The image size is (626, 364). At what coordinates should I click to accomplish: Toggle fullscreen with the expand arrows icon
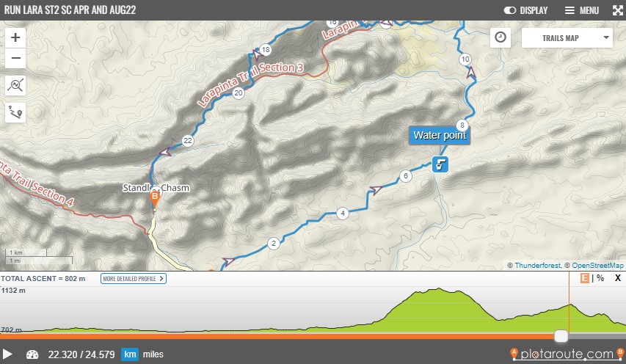(618, 10)
